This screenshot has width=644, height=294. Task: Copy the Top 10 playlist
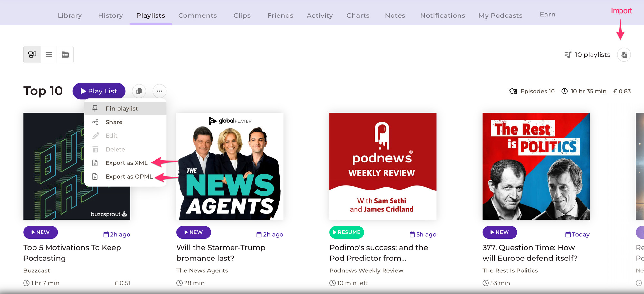click(139, 91)
